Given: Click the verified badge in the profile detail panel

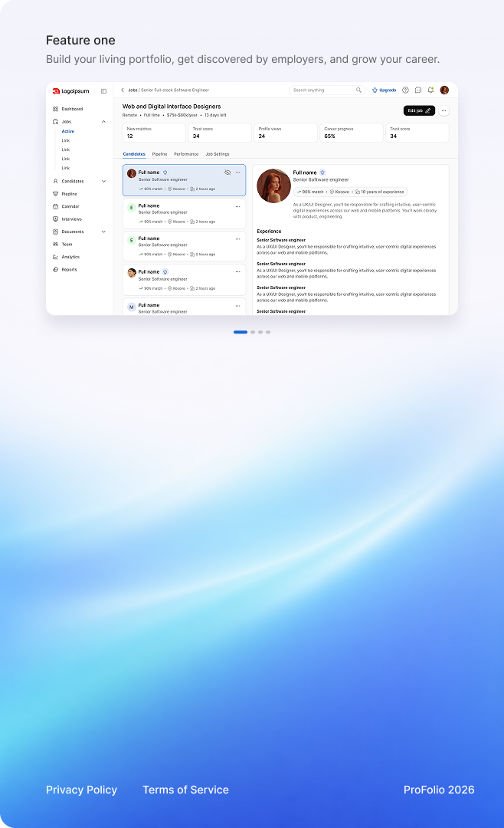Looking at the screenshot, I should click(x=322, y=172).
